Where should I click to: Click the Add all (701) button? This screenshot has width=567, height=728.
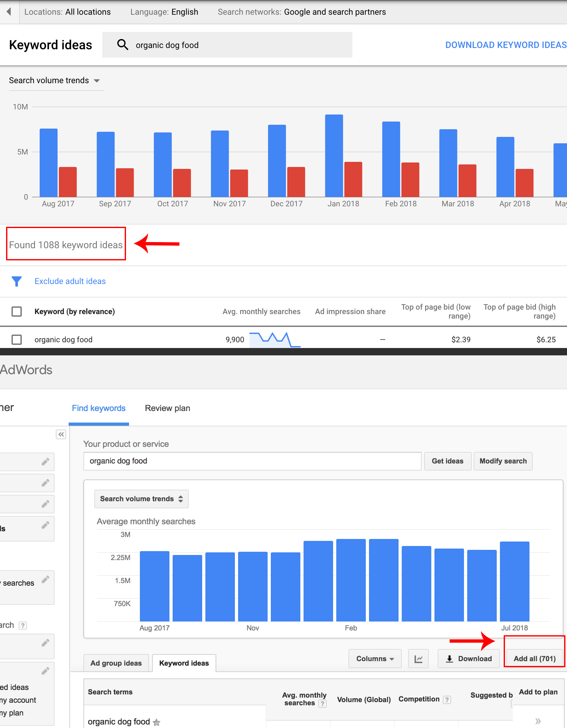tap(535, 659)
